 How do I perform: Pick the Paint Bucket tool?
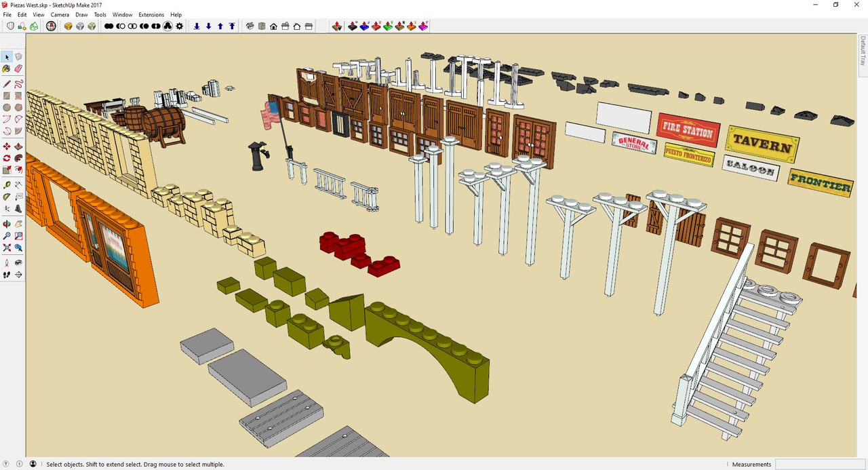pyautogui.click(x=7, y=68)
